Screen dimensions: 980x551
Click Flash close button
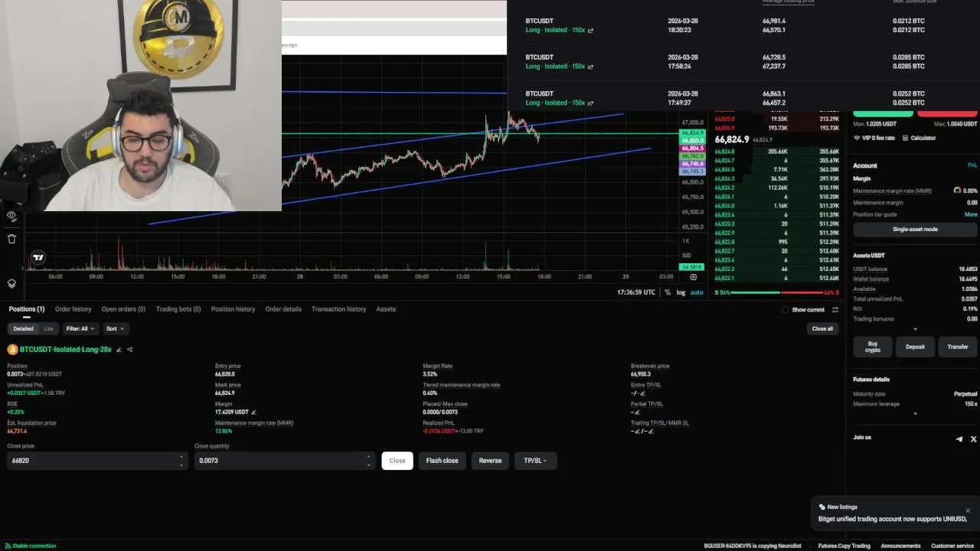443,461
